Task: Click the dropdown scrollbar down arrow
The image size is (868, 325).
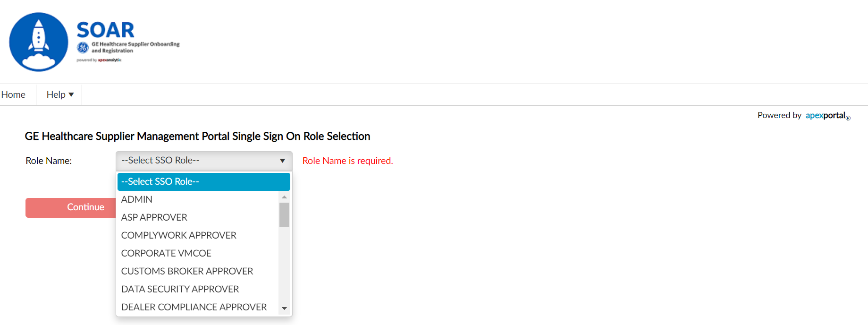Action: pos(284,308)
